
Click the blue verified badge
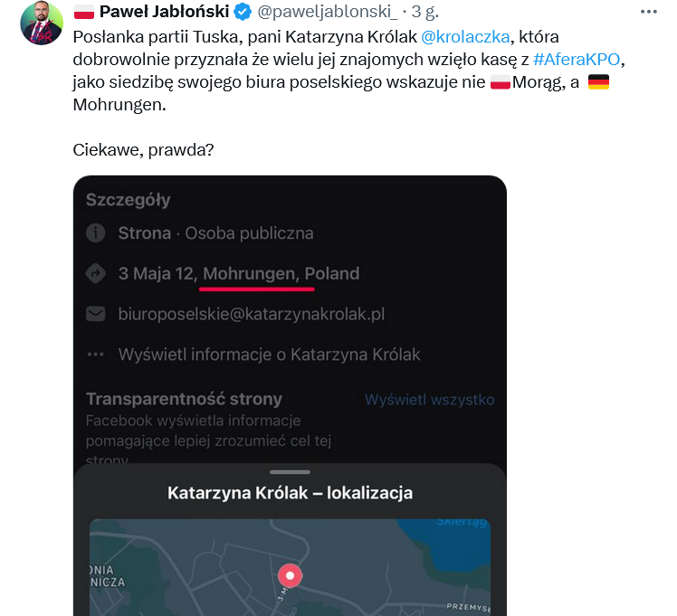coord(243,13)
